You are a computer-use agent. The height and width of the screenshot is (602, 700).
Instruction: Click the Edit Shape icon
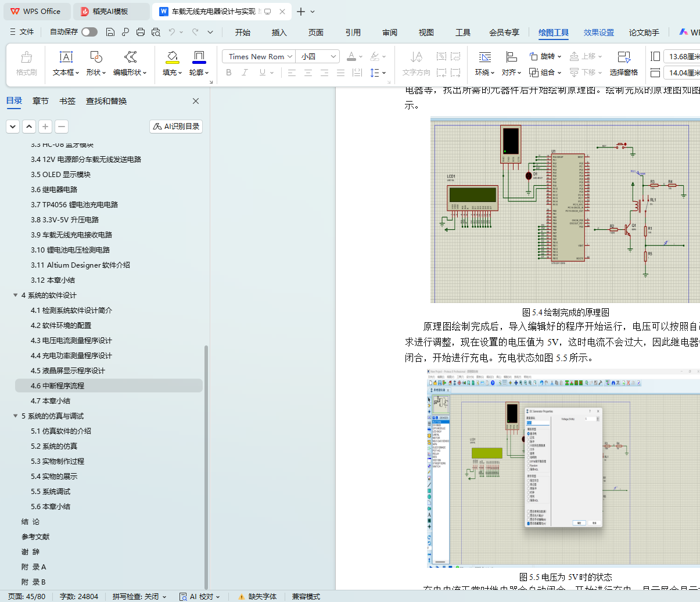pos(130,57)
